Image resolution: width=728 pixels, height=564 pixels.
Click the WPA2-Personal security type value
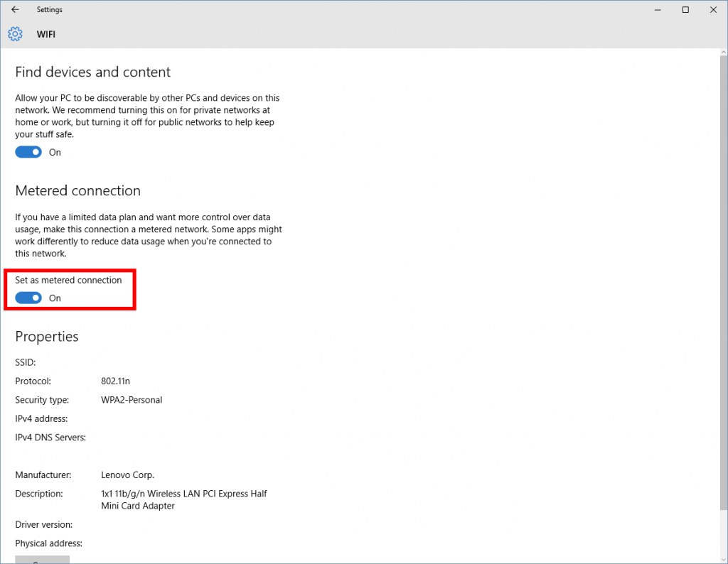[x=132, y=400]
